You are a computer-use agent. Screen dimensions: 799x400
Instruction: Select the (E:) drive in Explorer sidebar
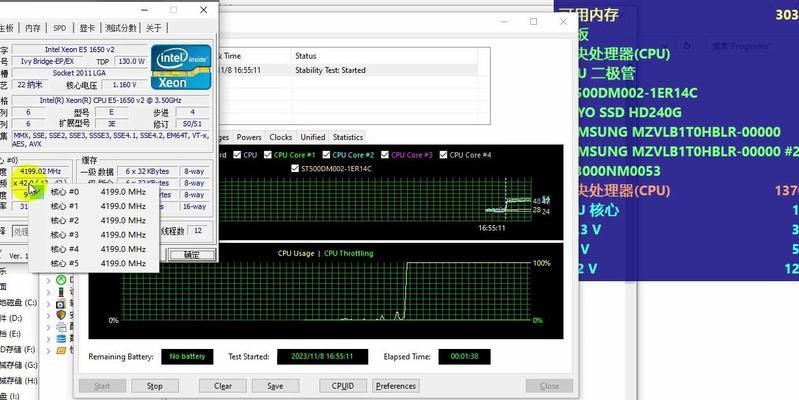pyautogui.click(x=11, y=334)
